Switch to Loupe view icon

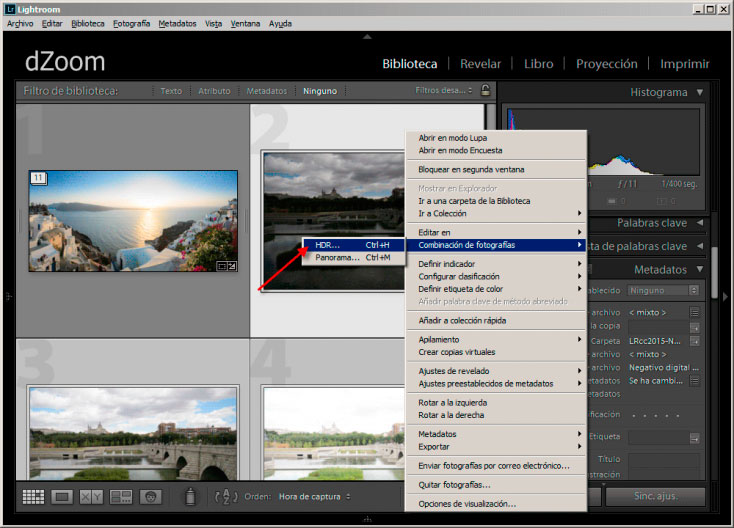click(x=62, y=497)
